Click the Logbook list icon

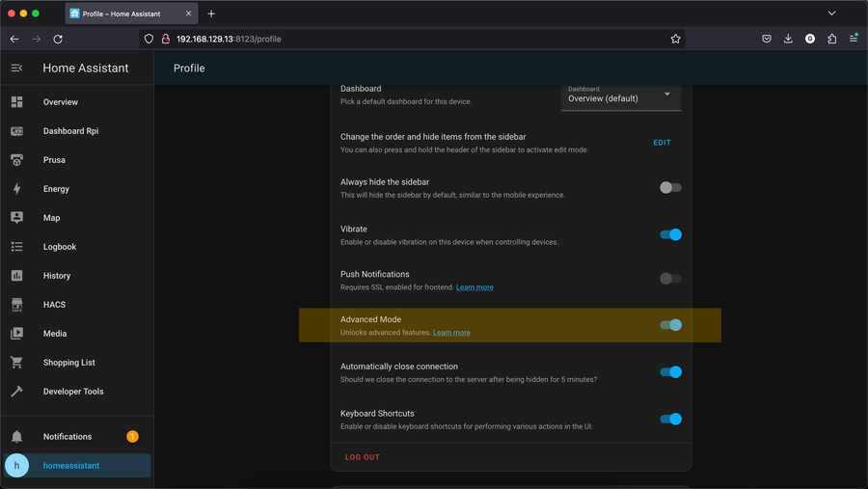(16, 247)
